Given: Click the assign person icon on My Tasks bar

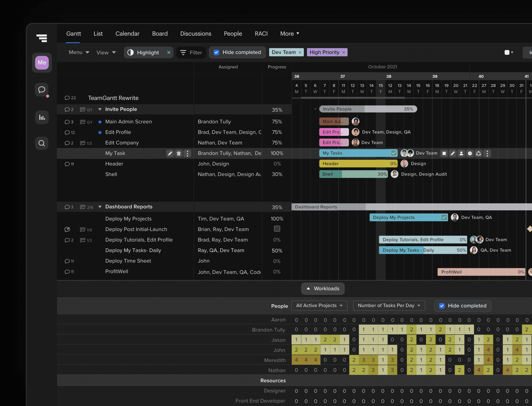Looking at the screenshot, I should pos(461,153).
